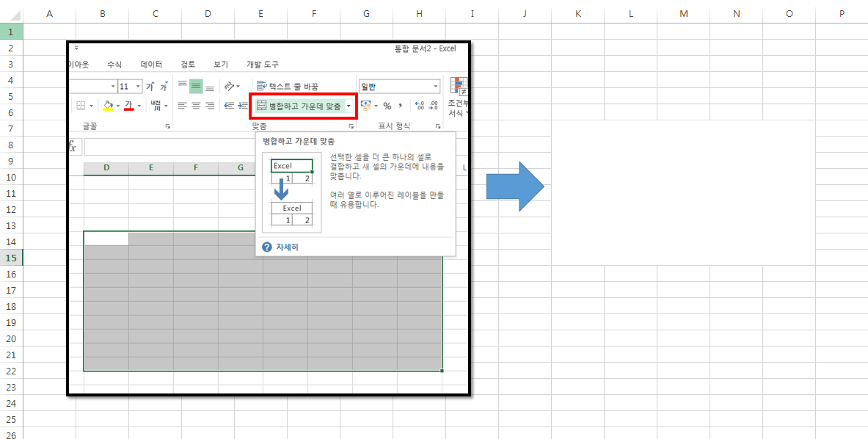Select outer worksheet row header 1

[12, 32]
